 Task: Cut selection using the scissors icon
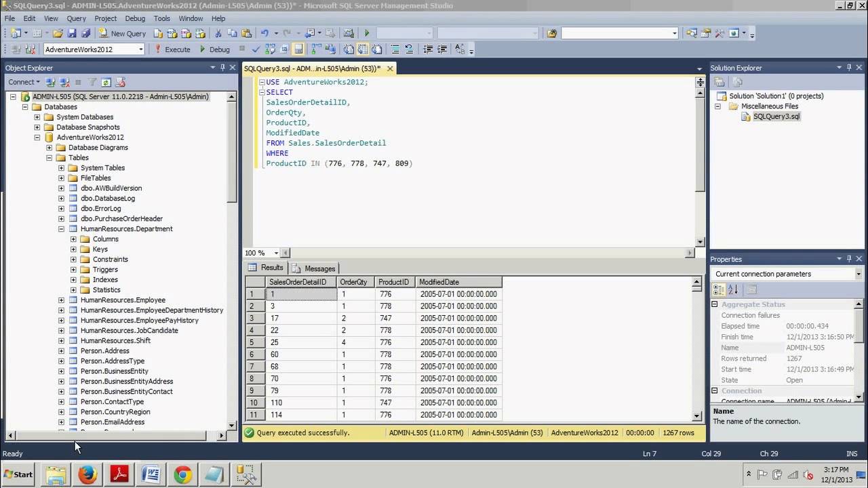218,33
